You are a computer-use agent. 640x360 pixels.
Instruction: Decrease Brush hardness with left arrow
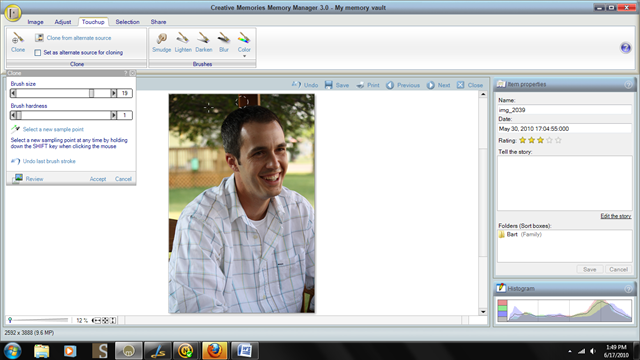(13, 116)
